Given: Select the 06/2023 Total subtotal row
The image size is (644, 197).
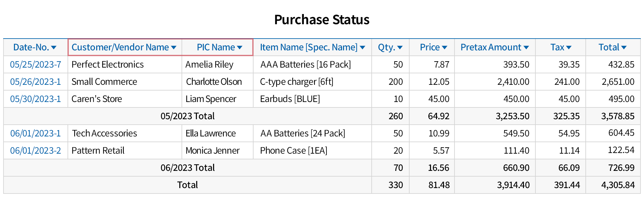Looking at the screenshot, I should coord(187,168).
